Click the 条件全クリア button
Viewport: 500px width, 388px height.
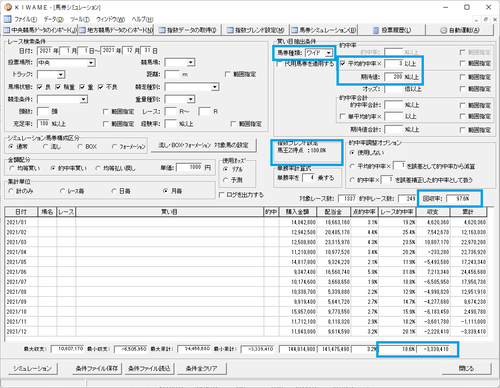coord(201,368)
